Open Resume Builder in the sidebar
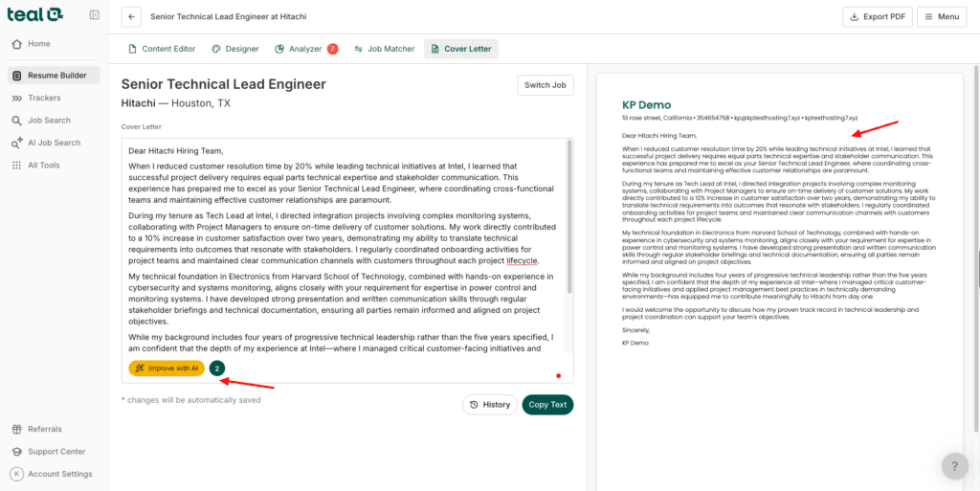The height and width of the screenshot is (491, 980). tap(54, 76)
